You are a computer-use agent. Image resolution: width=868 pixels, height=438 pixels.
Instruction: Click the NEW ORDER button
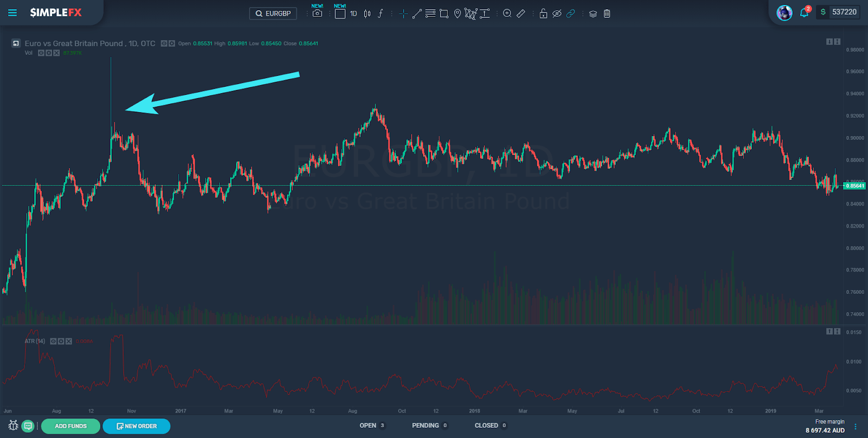point(137,426)
